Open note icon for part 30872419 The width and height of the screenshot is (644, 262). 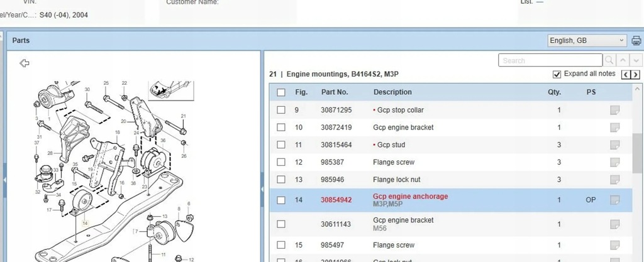click(x=614, y=128)
